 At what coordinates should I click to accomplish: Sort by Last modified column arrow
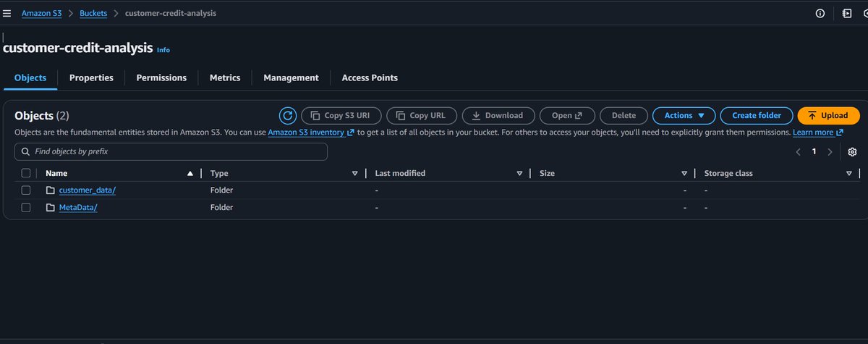[x=519, y=174]
